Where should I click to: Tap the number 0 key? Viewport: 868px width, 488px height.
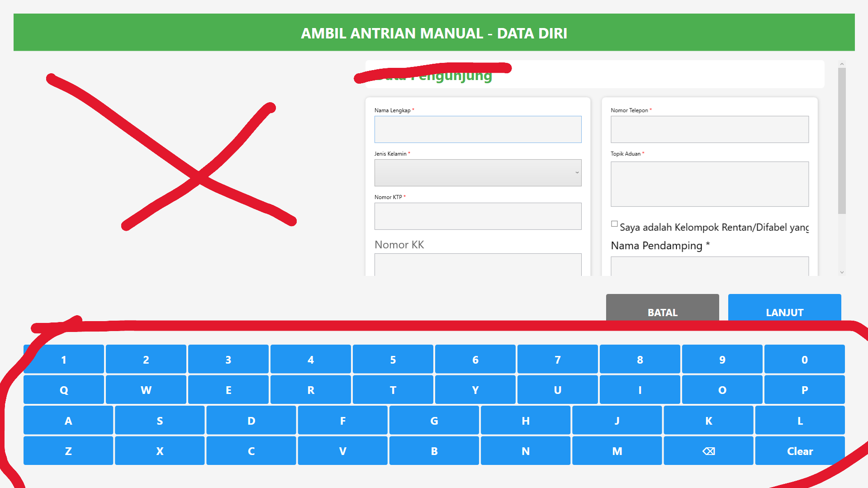coord(804,359)
